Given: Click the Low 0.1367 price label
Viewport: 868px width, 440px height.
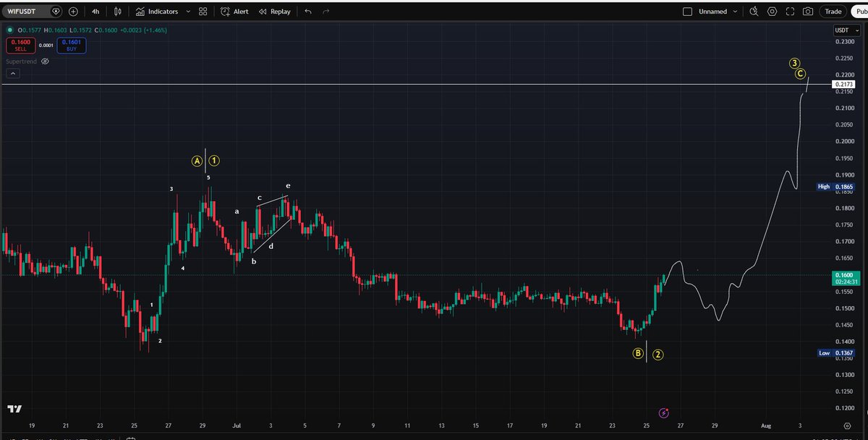Looking at the screenshot, I should tap(835, 353).
